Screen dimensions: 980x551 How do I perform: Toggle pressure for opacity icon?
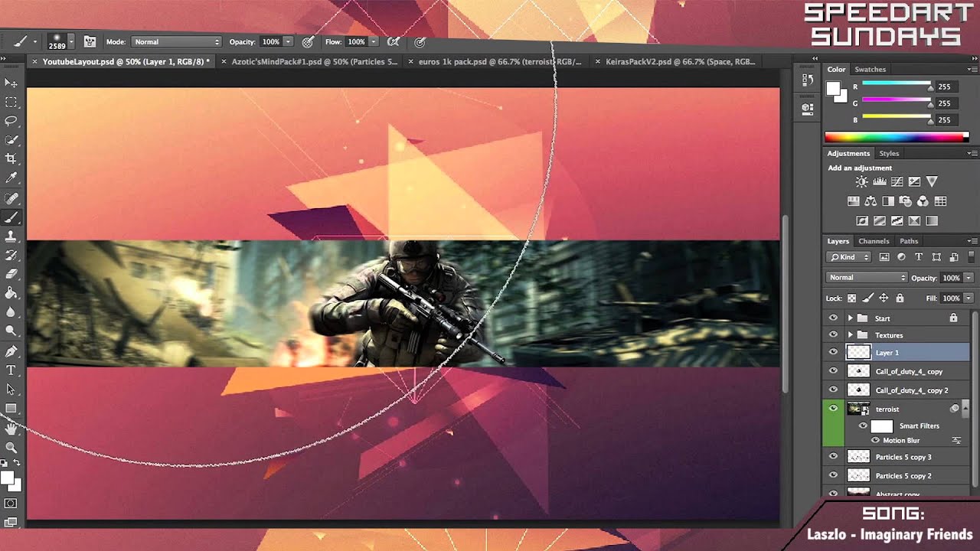coord(308,42)
